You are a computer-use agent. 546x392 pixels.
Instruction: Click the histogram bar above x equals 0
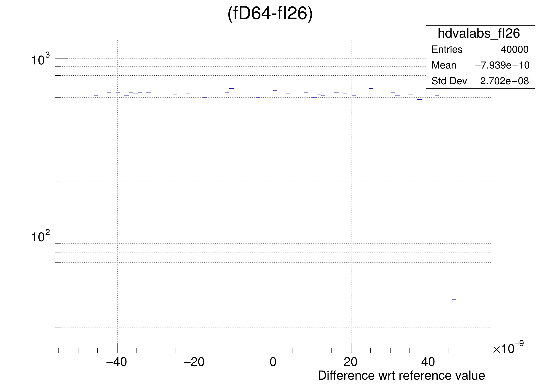click(275, 216)
